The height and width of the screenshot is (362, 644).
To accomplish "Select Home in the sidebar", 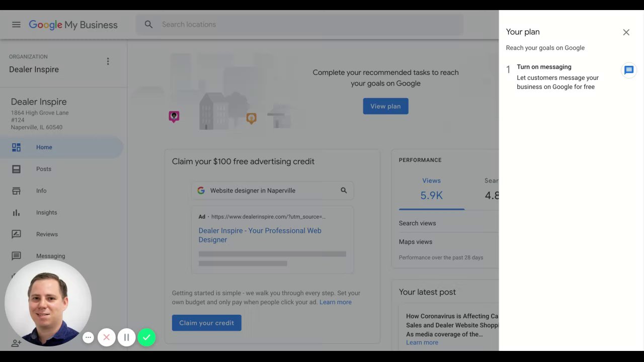I will (61, 147).
